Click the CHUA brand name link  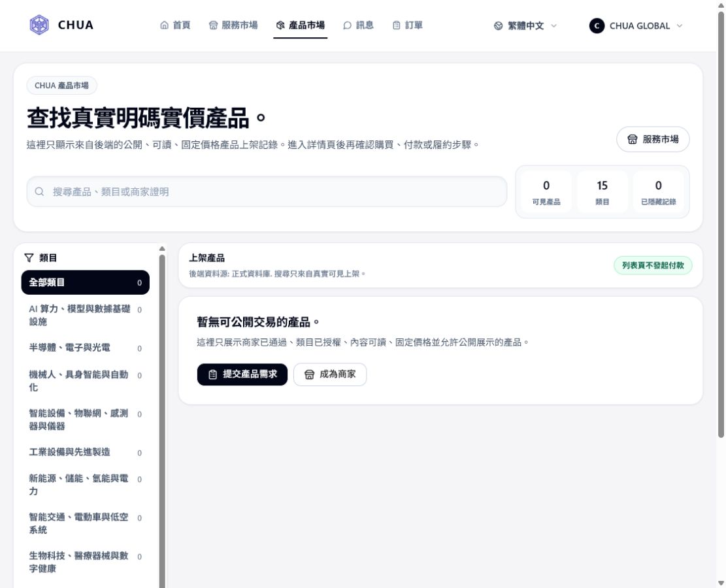point(75,25)
